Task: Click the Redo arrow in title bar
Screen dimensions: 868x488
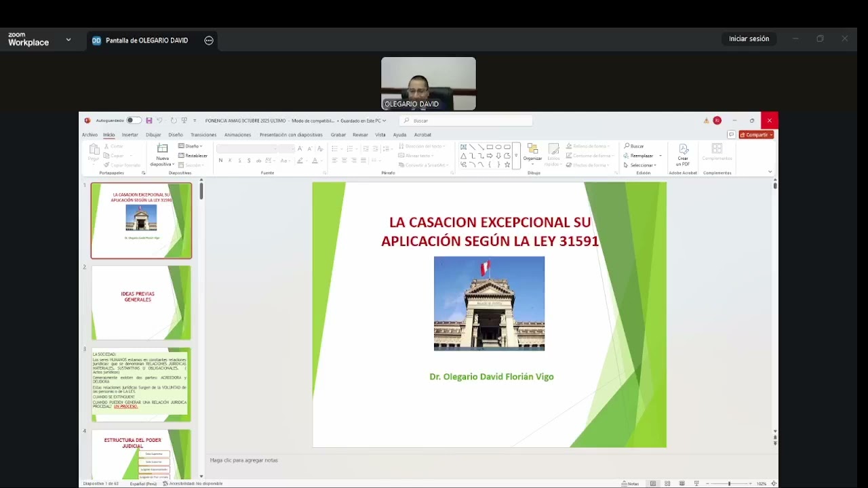Action: 174,121
